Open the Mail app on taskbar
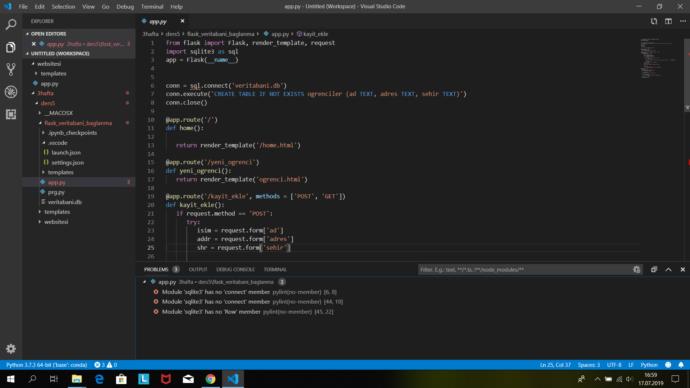 click(x=188, y=379)
